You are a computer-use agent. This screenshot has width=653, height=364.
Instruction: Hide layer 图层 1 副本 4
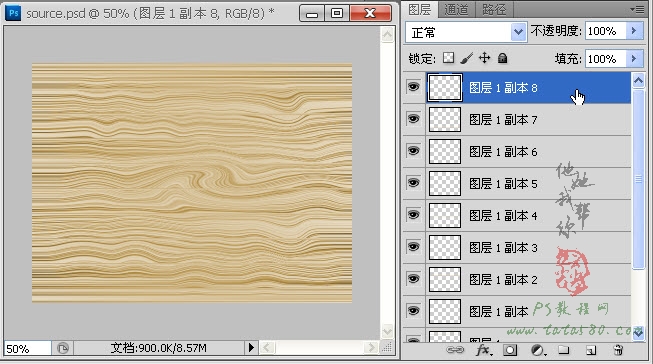click(413, 215)
